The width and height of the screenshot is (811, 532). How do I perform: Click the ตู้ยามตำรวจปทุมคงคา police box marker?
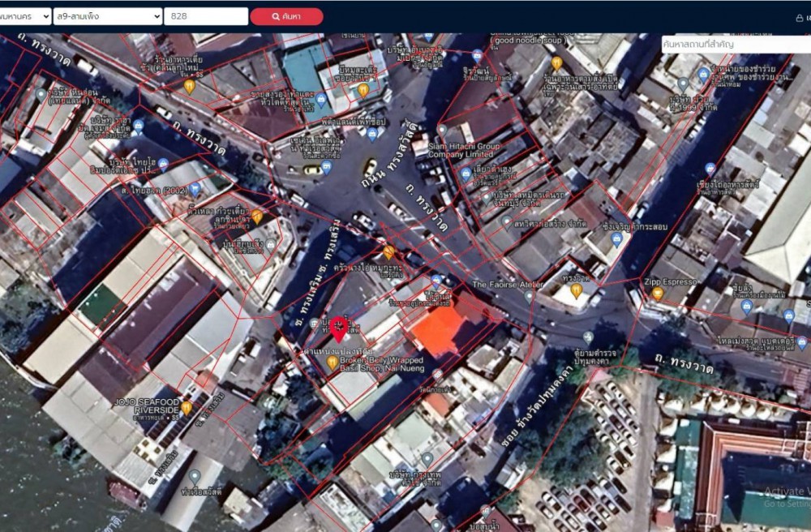coord(588,337)
